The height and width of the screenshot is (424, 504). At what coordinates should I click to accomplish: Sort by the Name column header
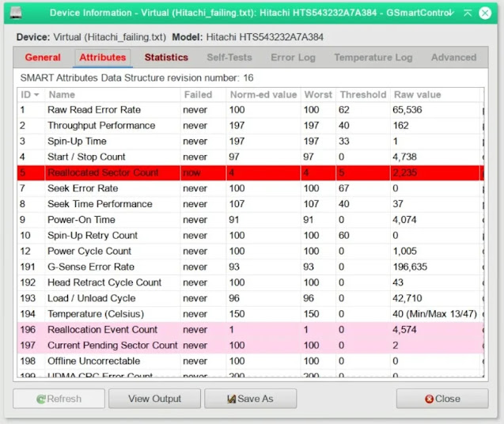pyautogui.click(x=112, y=94)
